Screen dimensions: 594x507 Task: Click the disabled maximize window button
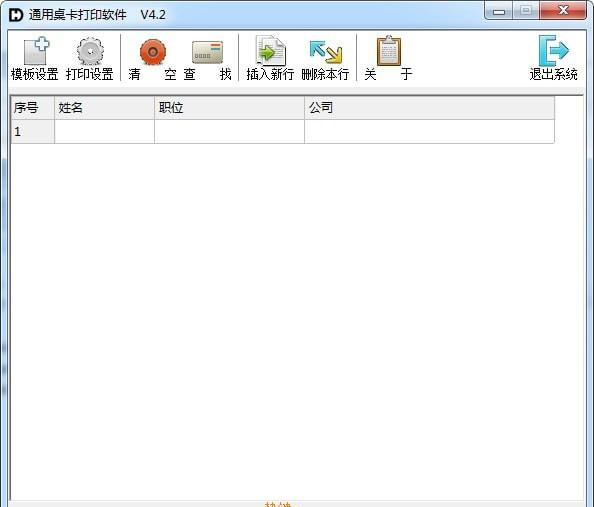[x=526, y=11]
